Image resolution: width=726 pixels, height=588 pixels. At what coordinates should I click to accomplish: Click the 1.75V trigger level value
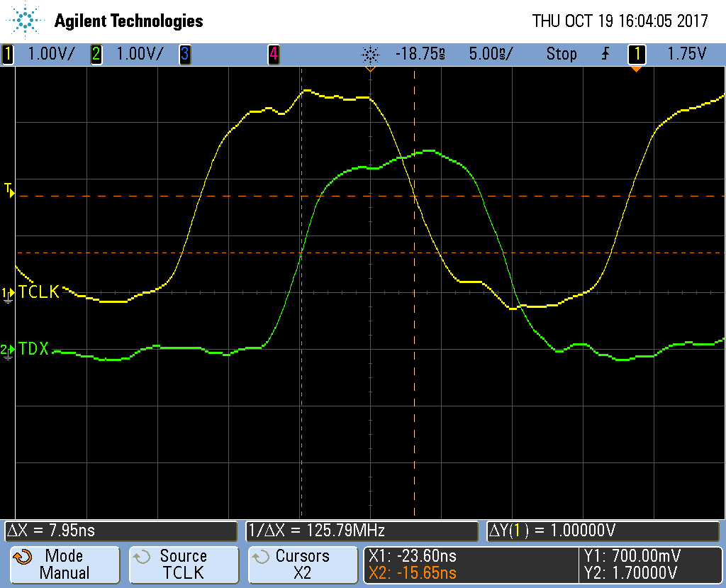coord(687,54)
